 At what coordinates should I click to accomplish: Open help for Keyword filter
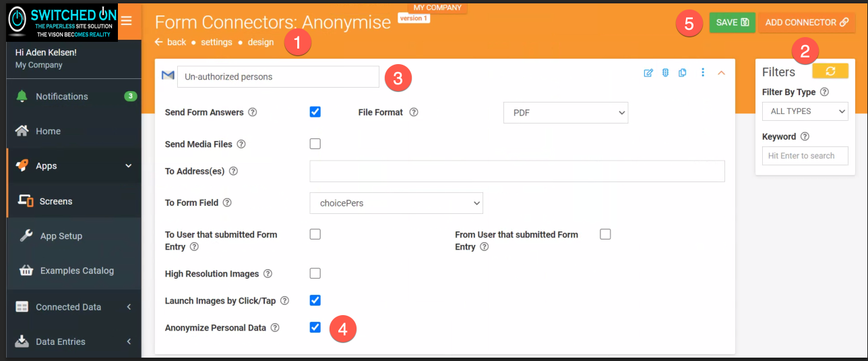tap(805, 136)
